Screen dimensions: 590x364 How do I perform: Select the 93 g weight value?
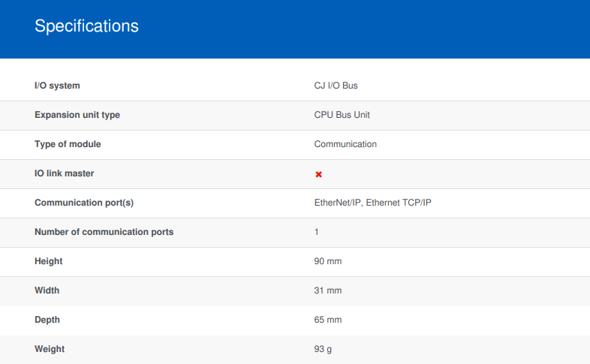coord(323,349)
